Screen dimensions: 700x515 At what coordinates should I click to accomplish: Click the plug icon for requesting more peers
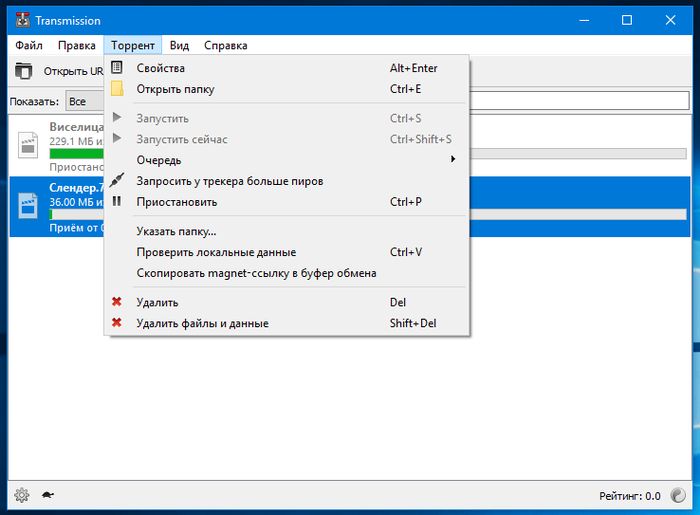[117, 181]
